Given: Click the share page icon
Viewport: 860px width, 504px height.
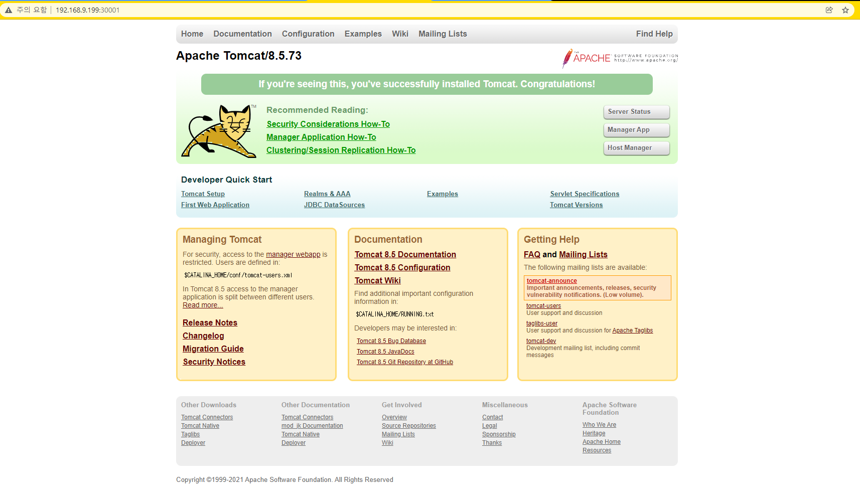Looking at the screenshot, I should coord(829,10).
